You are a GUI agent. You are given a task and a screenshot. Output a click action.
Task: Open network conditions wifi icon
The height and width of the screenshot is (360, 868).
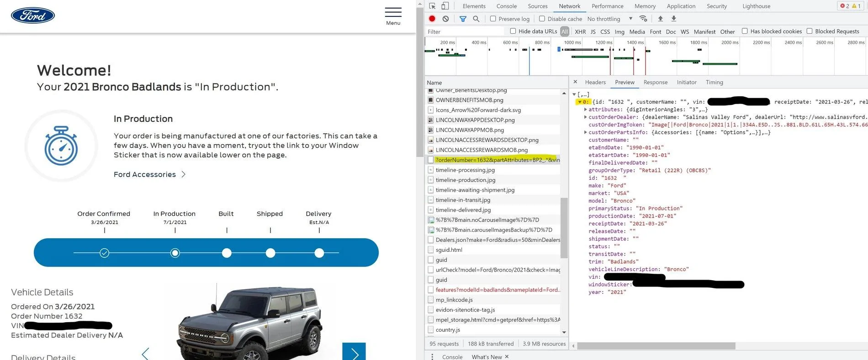coord(643,19)
